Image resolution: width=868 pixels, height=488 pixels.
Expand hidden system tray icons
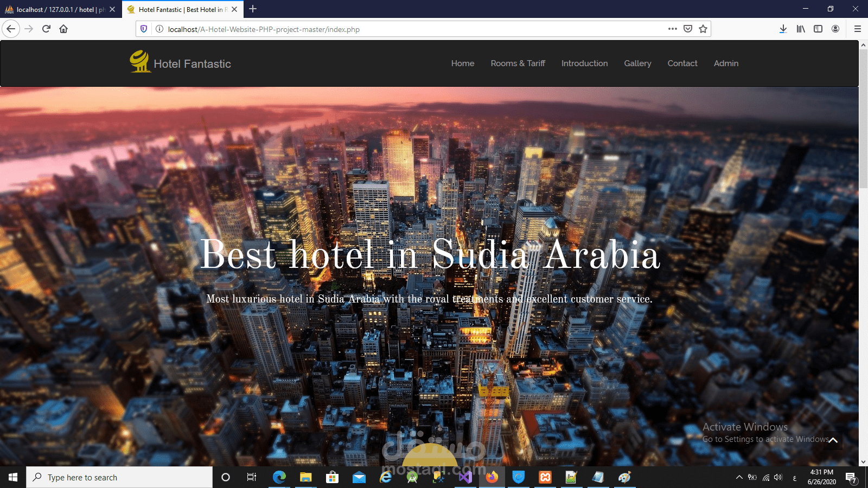pyautogui.click(x=739, y=477)
